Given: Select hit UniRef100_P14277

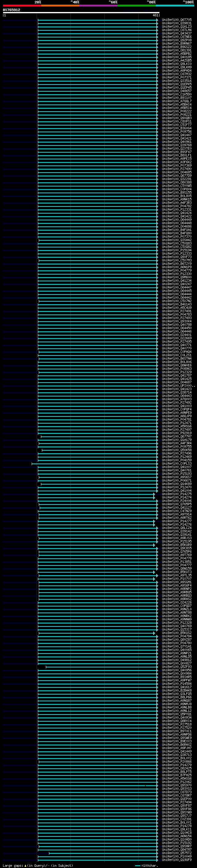Looking at the screenshot, I should (176, 521).
